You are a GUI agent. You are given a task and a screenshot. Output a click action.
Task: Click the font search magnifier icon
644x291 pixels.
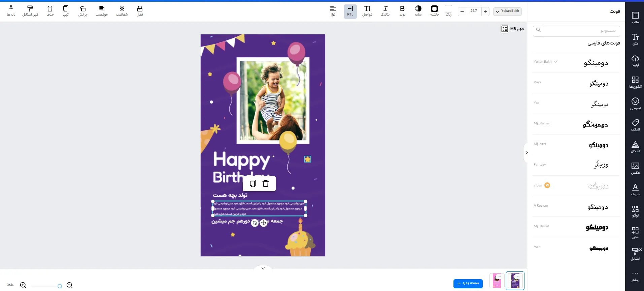(x=538, y=30)
